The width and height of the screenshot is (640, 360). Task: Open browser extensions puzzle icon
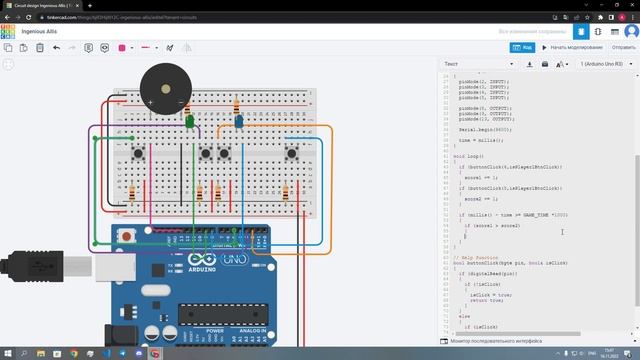(x=600, y=17)
